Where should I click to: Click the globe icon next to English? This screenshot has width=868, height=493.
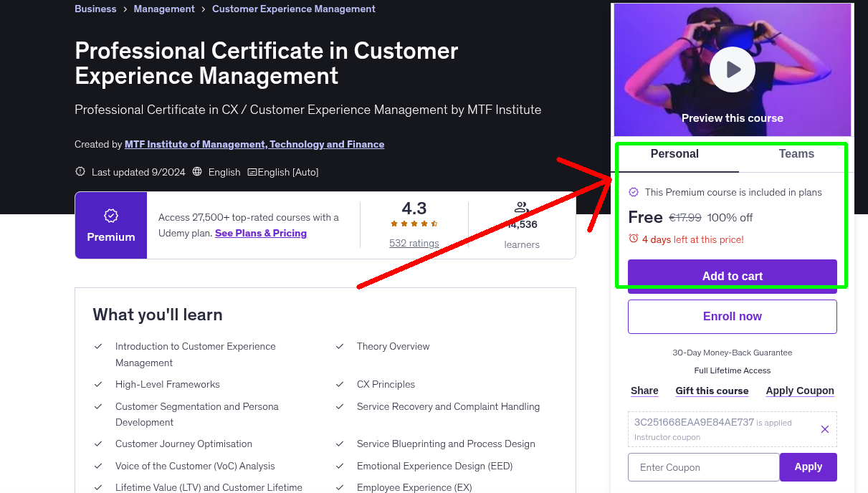(196, 172)
